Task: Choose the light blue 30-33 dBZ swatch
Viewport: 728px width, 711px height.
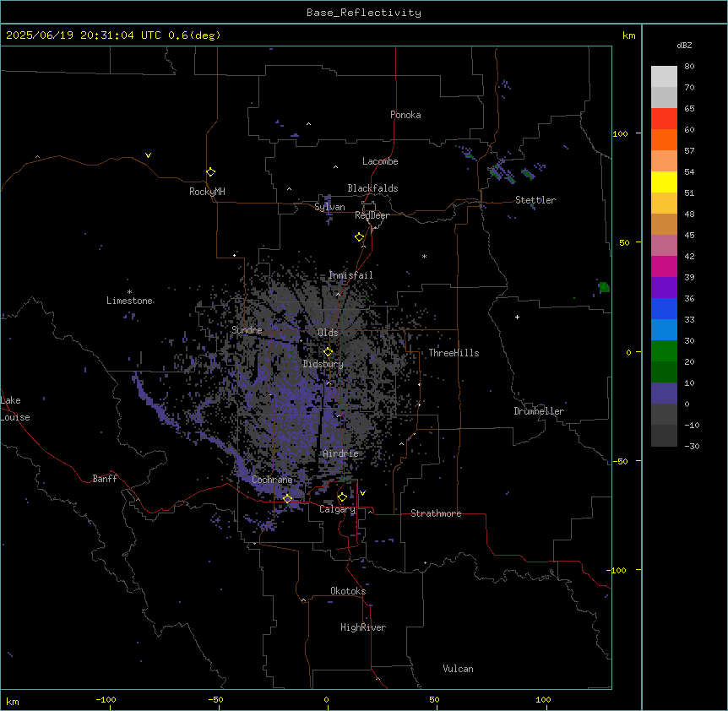Action: click(664, 330)
